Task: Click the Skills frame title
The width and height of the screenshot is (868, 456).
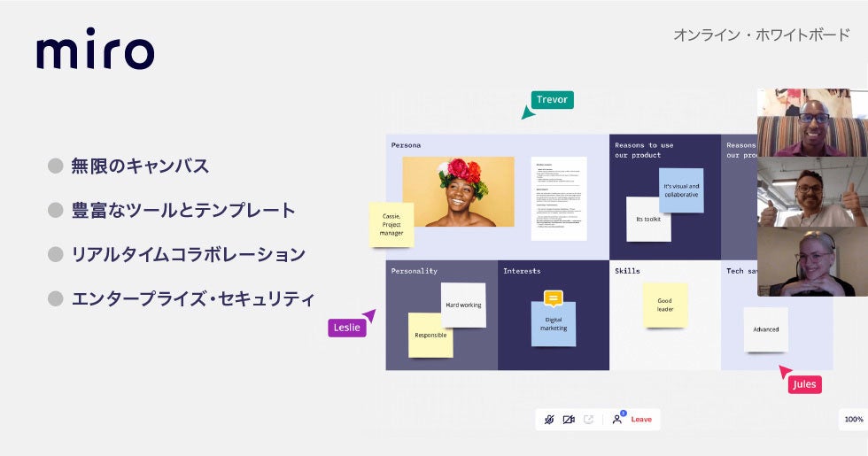Action: click(627, 271)
